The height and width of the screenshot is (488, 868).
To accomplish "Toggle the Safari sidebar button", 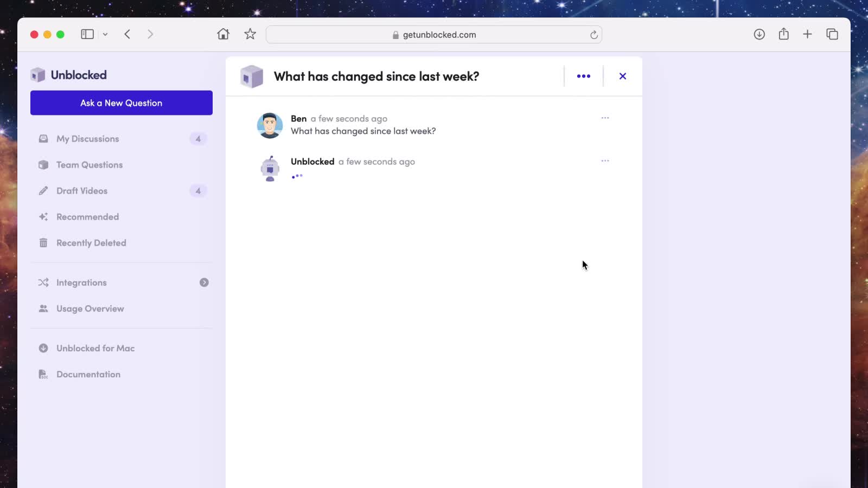I will click(x=87, y=34).
